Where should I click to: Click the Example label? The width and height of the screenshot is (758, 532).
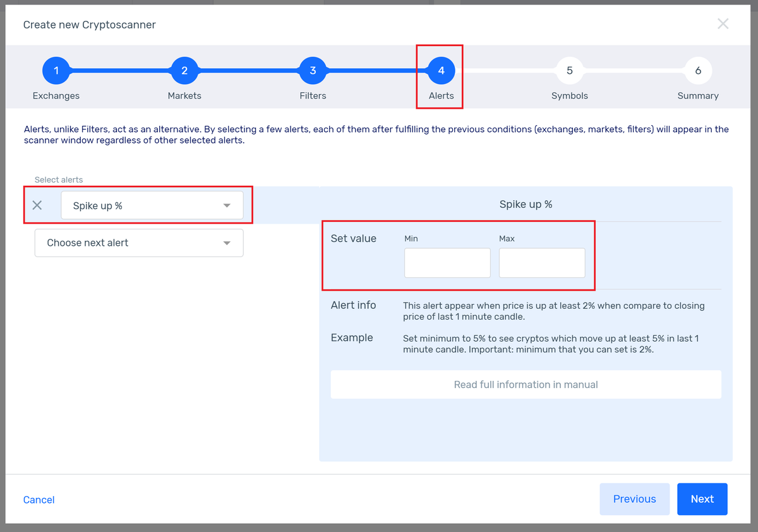[x=352, y=337]
